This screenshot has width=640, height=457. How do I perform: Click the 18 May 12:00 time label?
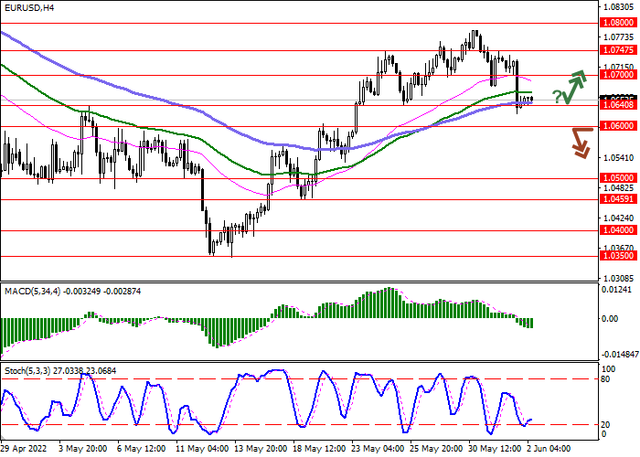tap(319, 448)
